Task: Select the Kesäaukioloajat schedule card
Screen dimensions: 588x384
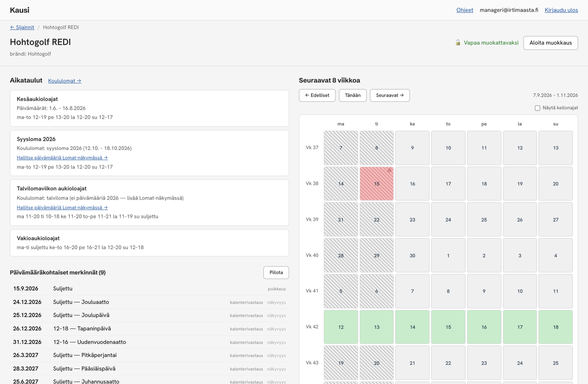Action: coord(149,108)
